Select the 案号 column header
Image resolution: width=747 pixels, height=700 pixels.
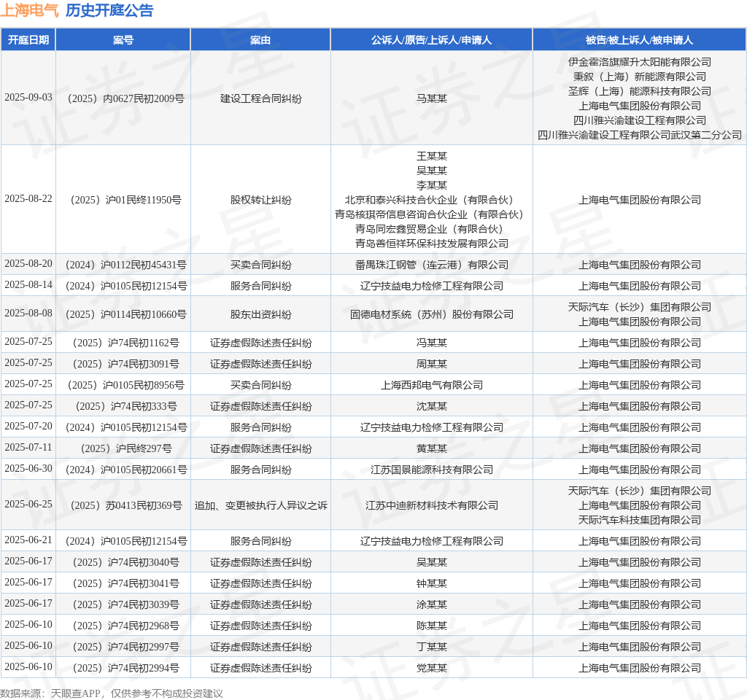[x=123, y=40]
